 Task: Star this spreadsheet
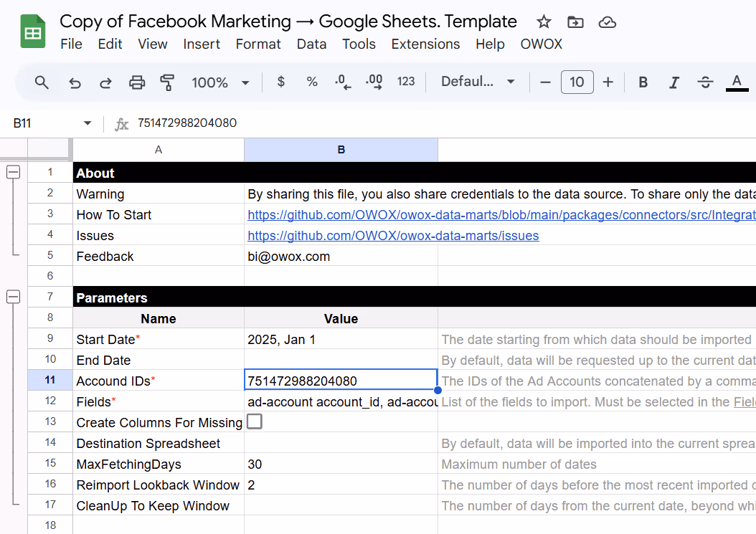click(x=544, y=22)
